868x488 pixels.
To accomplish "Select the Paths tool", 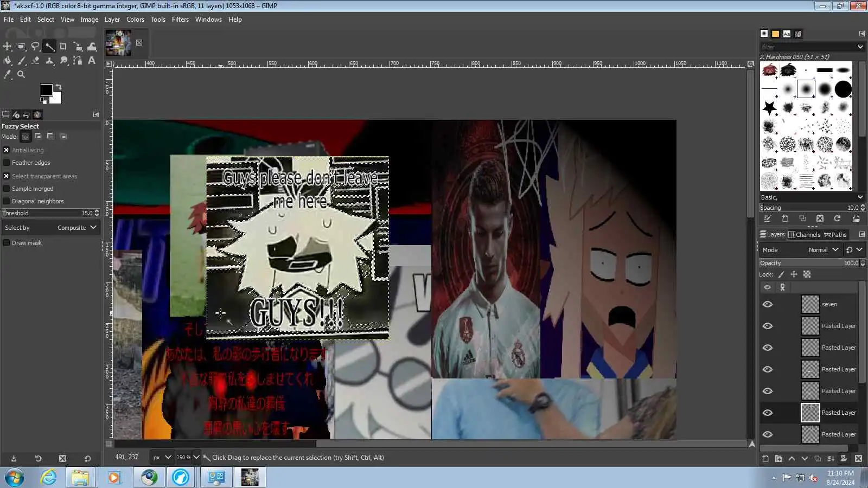I will pyautogui.click(x=78, y=61).
